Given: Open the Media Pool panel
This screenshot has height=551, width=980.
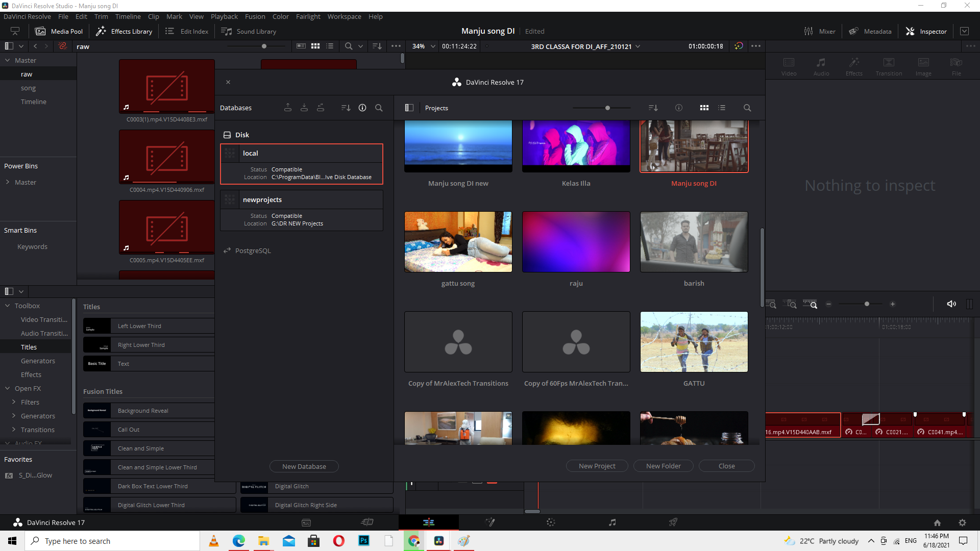Looking at the screenshot, I should [x=59, y=31].
